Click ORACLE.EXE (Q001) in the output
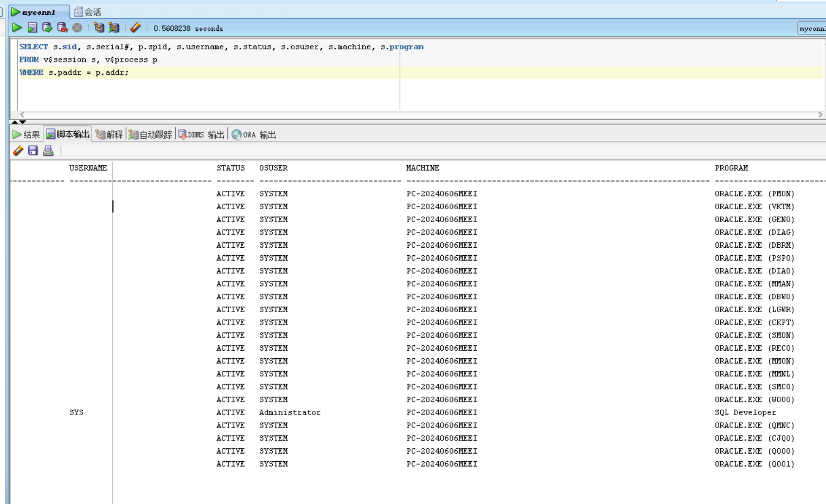This screenshot has width=826, height=504. click(x=754, y=464)
